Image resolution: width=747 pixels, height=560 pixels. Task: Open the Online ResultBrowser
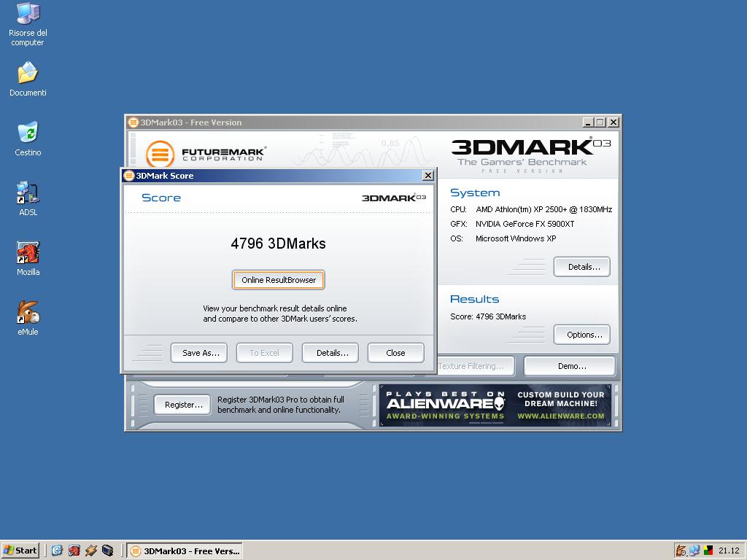pyautogui.click(x=278, y=280)
